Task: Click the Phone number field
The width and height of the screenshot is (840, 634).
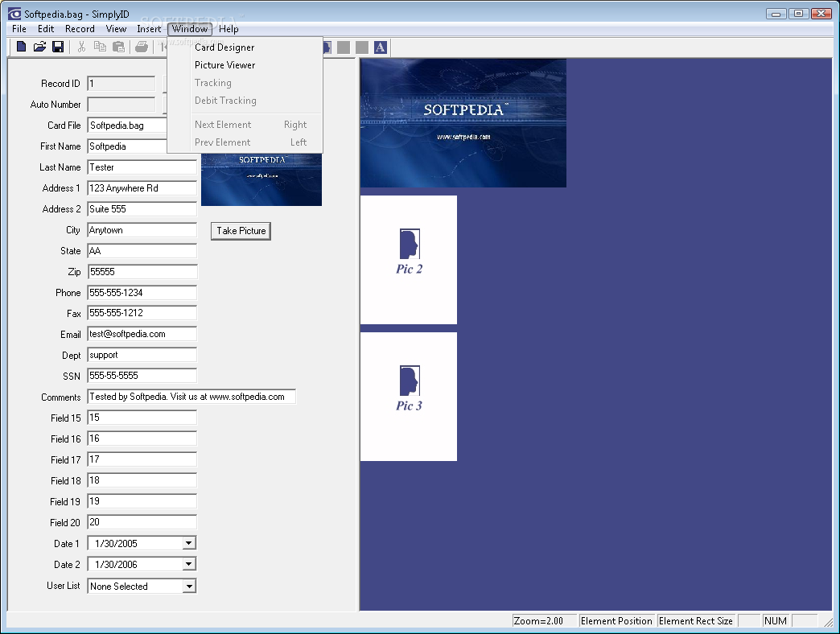Action: (x=142, y=292)
